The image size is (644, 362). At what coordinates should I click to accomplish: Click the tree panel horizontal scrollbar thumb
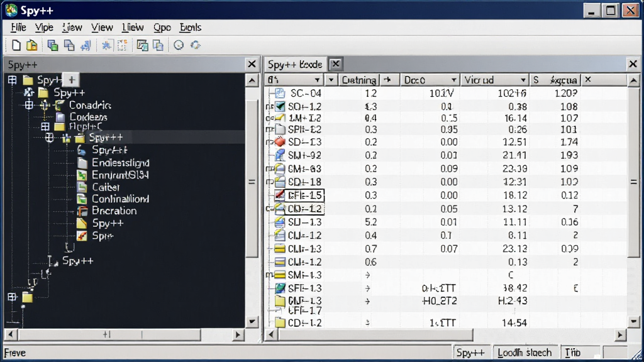109,335
